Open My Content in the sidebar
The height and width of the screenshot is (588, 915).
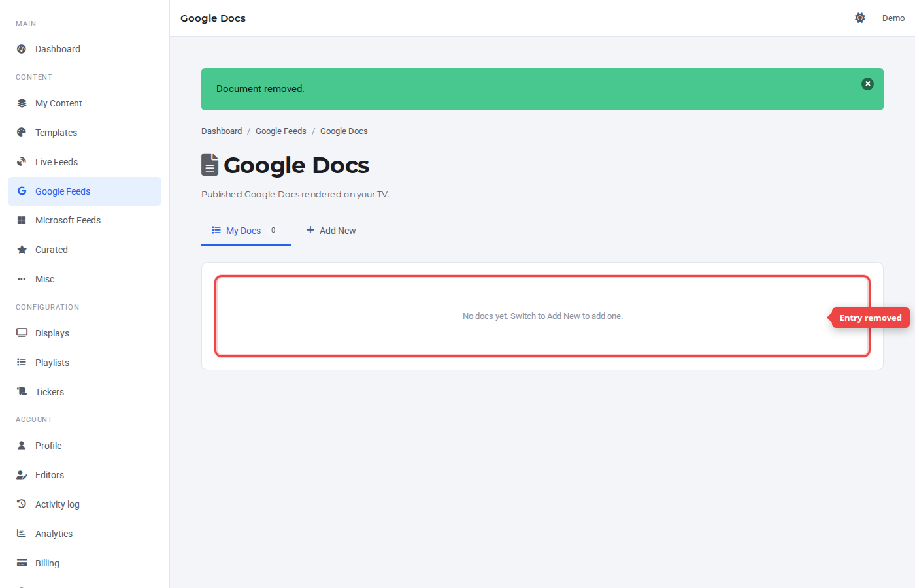(x=84, y=103)
